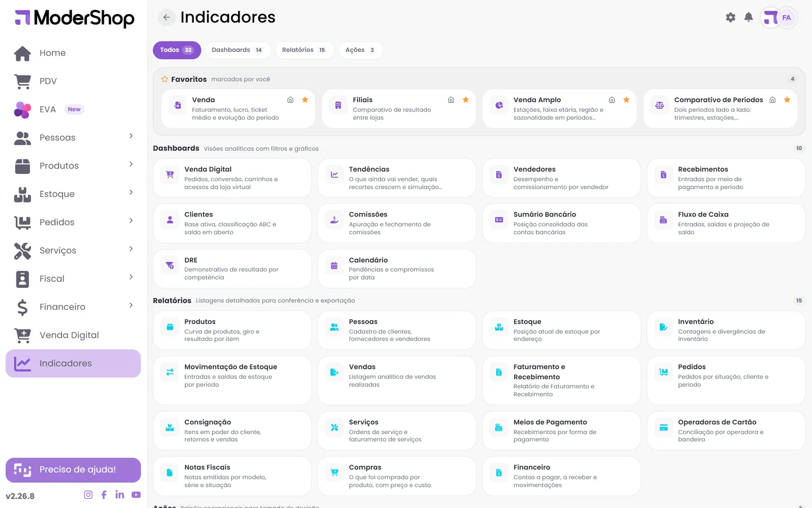This screenshot has height=508, width=812.
Task: Click the Fluxo de Caixa icon
Action: (x=664, y=220)
